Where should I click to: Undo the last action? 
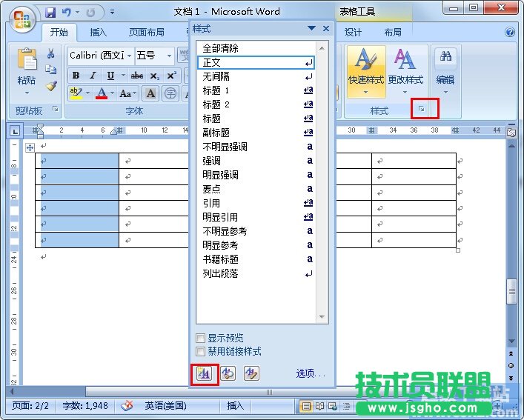(x=66, y=13)
